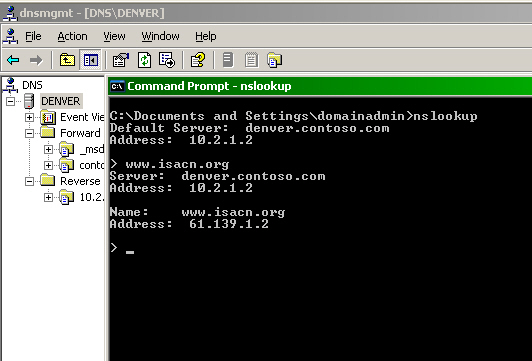The height and width of the screenshot is (361, 532).
Task: Open the Properties toolbar icon
Action: click(x=121, y=60)
